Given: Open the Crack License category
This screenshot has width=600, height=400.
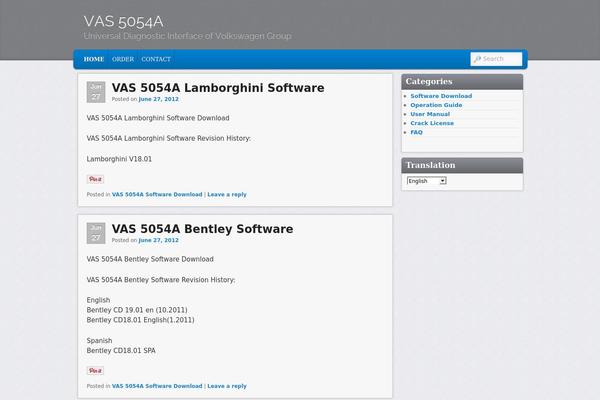Looking at the screenshot, I should pos(432,123).
